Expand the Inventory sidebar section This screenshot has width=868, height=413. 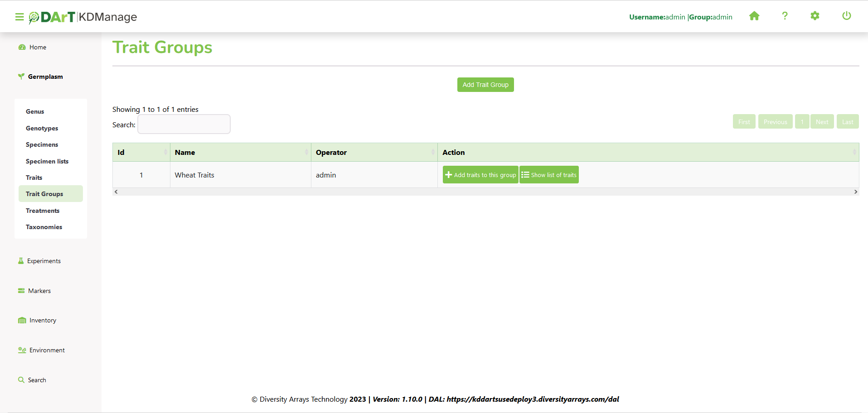point(43,320)
